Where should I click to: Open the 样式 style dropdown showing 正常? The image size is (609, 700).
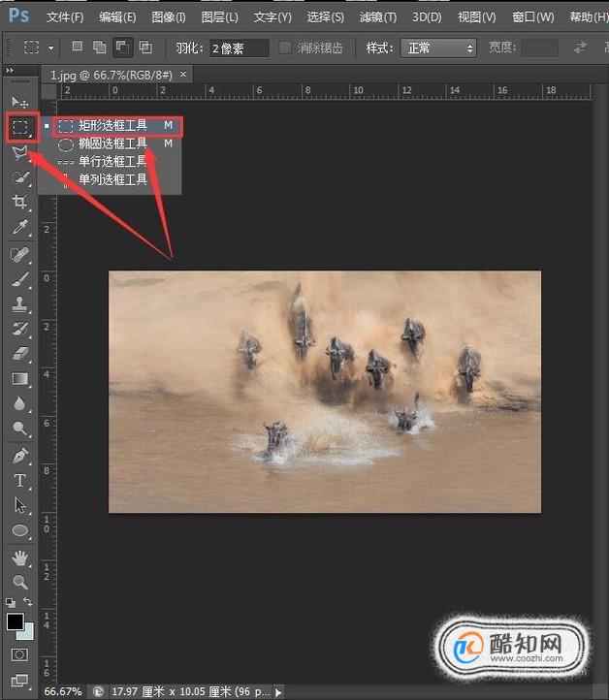(438, 48)
